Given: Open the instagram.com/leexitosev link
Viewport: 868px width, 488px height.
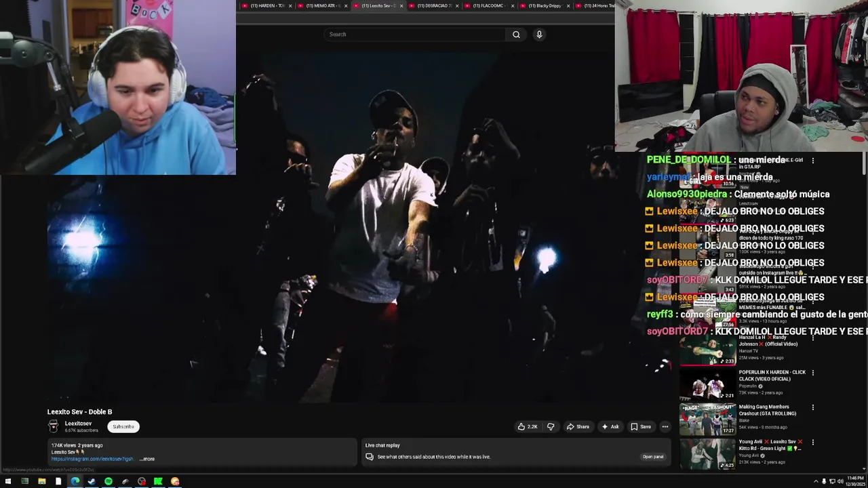Looking at the screenshot, I should (92, 459).
